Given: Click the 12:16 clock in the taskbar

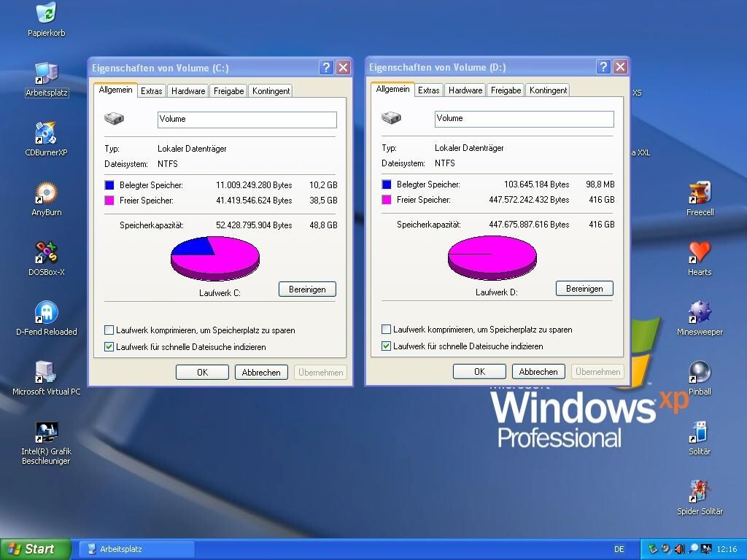Looking at the screenshot, I should [x=727, y=549].
